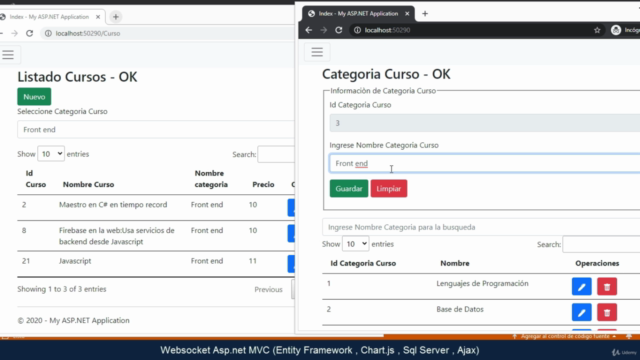Screen dimensions: 640x360
Task: Select 'Firebase en la web' course row
Action: pos(156,236)
